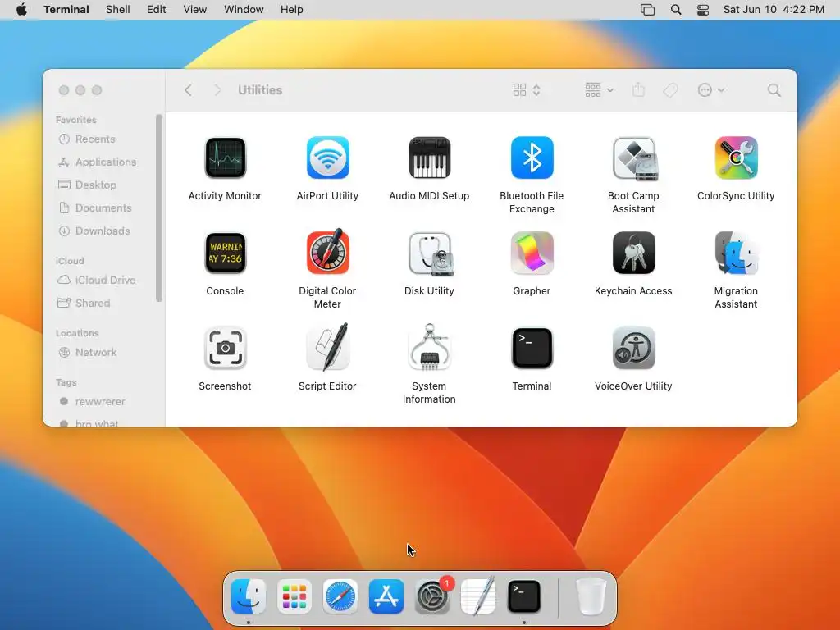Select the Script Editor icon
The width and height of the screenshot is (840, 630).
[328, 347]
